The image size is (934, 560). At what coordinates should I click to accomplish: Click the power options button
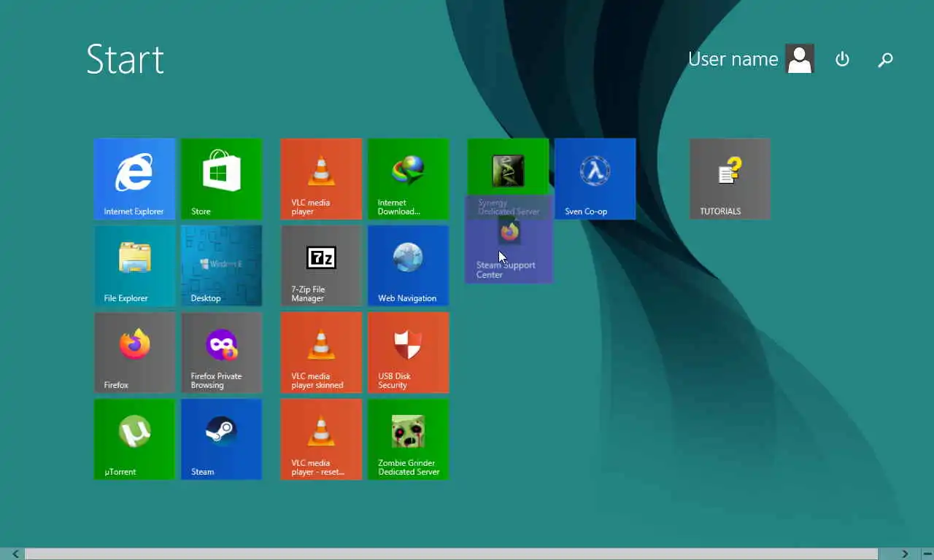(842, 59)
